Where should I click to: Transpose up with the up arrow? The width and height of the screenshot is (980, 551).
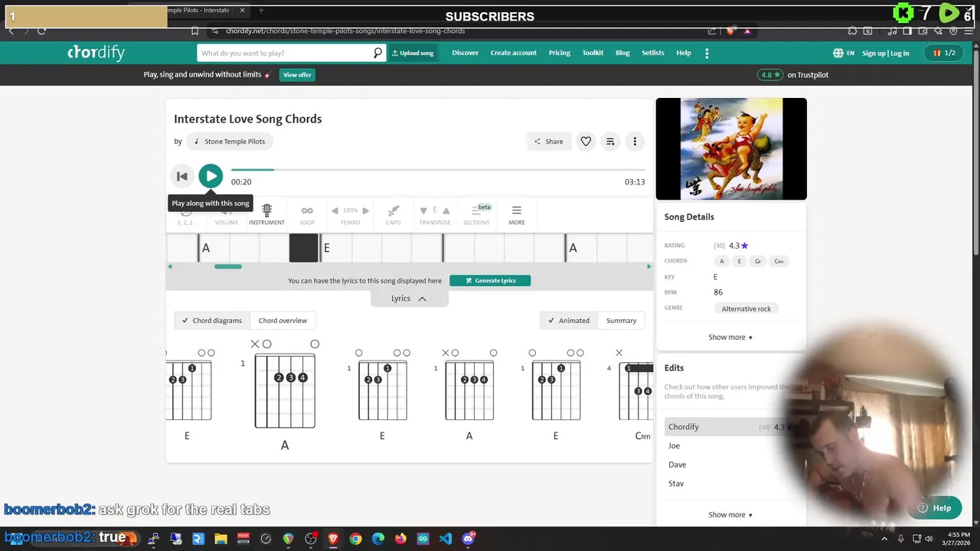tap(446, 210)
